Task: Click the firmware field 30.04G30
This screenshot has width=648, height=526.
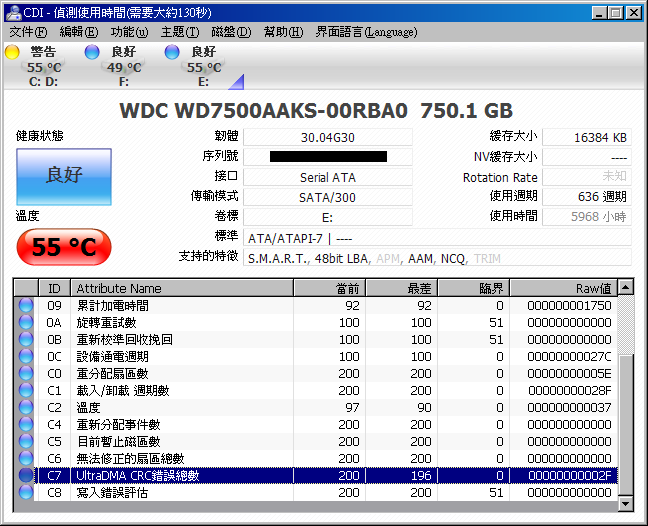Action: click(x=328, y=137)
